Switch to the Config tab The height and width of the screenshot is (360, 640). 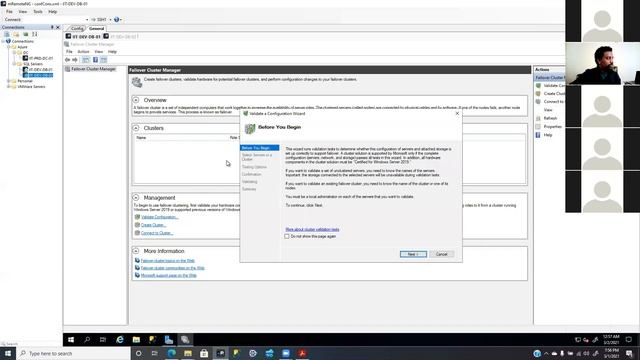77,29
